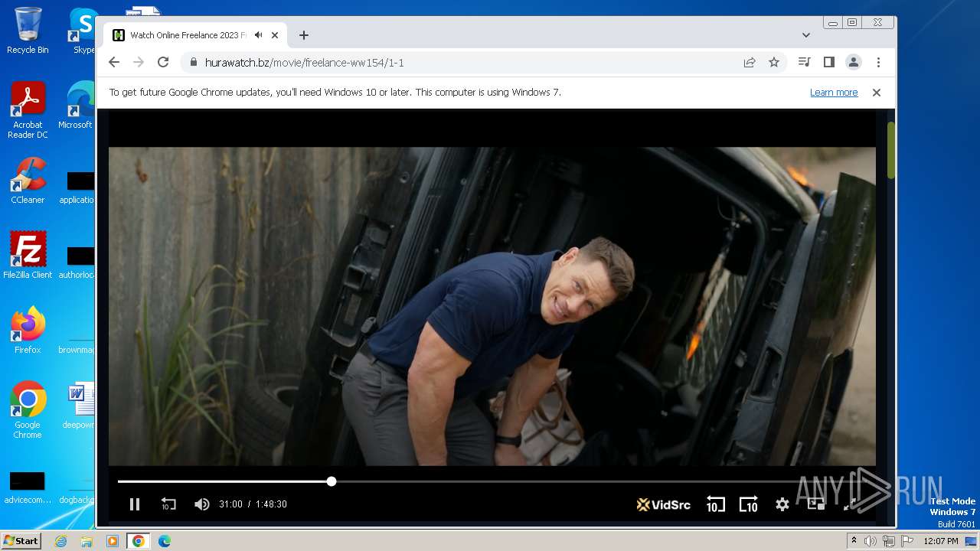Click the movie video frame
Screen dimensions: 980x551
tap(492, 306)
